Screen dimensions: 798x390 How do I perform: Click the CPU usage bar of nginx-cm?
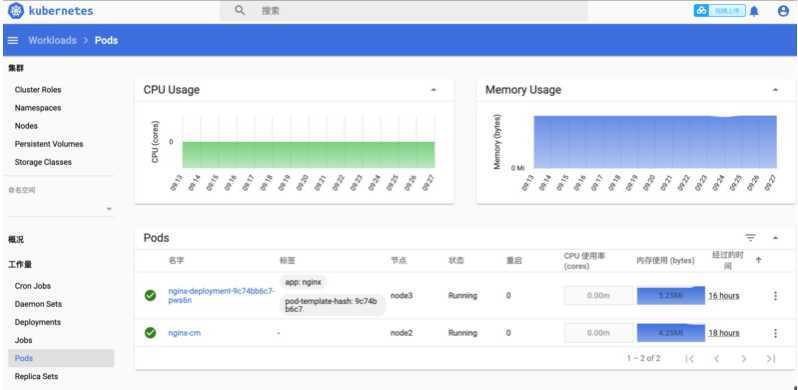click(x=598, y=333)
